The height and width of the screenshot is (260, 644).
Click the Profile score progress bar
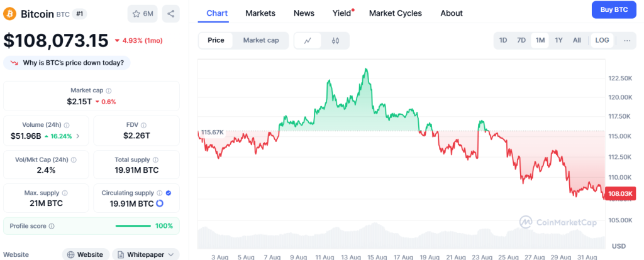tap(133, 226)
